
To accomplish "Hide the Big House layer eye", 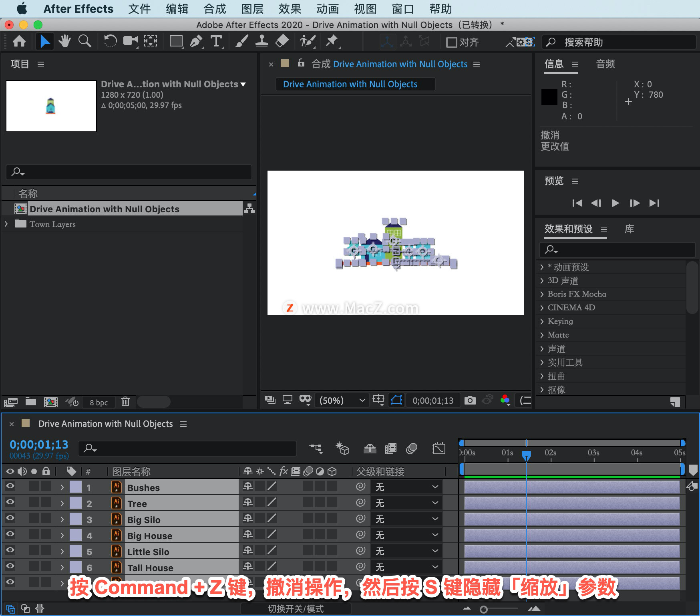I will click(10, 534).
